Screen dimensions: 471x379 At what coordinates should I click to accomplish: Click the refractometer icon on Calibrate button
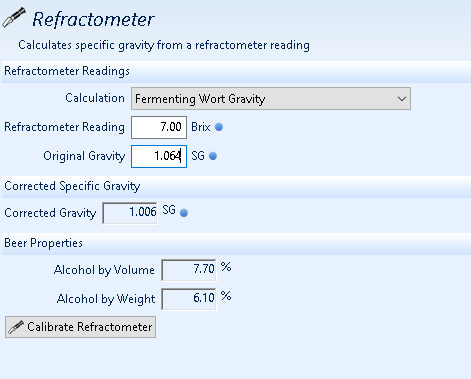click(x=16, y=327)
